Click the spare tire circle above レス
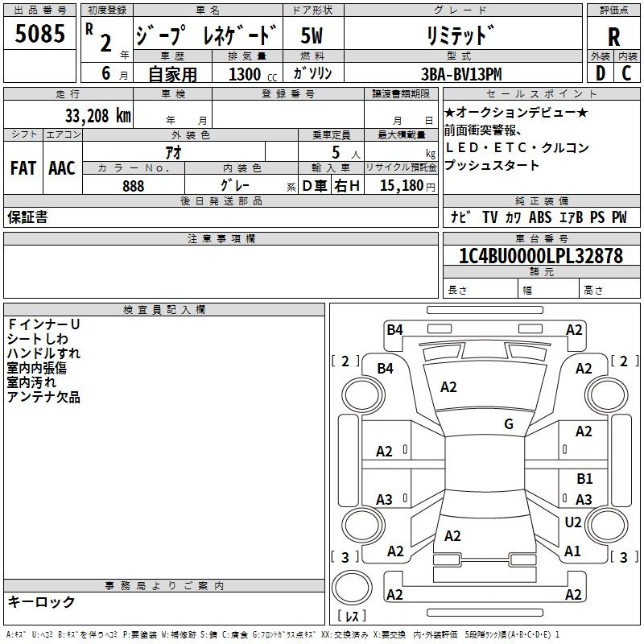This screenshot has width=644, height=644. point(352,588)
